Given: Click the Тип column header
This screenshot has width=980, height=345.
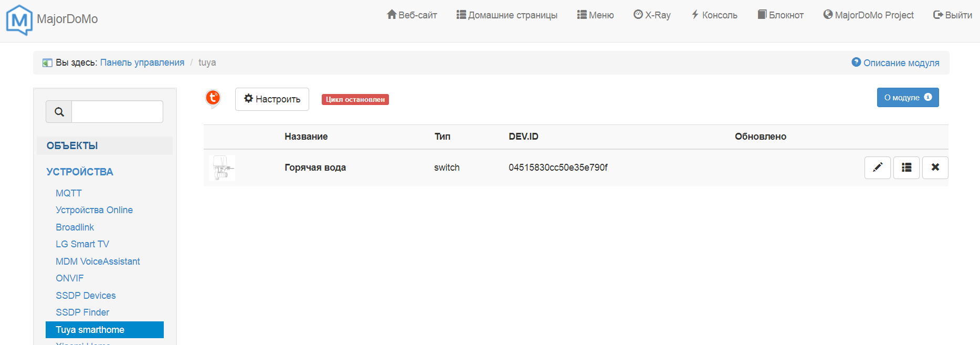Looking at the screenshot, I should pos(442,137).
